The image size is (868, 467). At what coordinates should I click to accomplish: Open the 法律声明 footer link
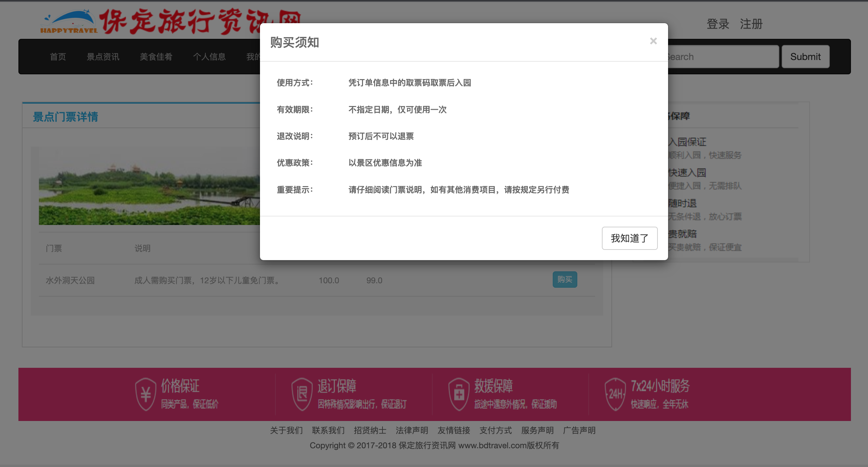(412, 431)
